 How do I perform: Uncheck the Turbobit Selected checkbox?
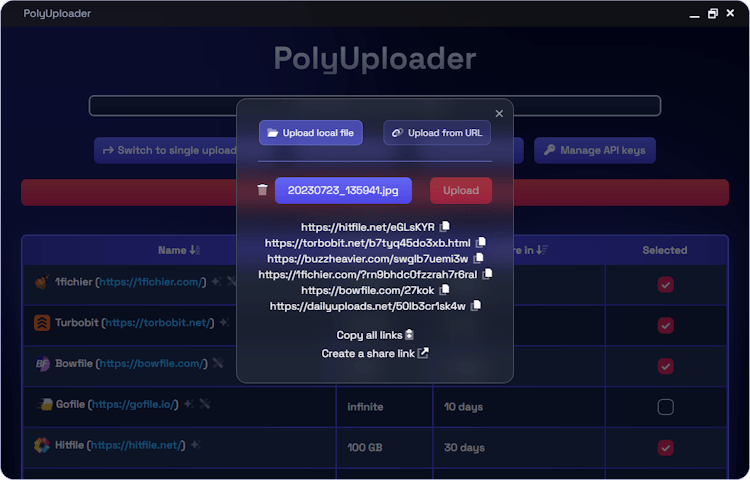665,325
